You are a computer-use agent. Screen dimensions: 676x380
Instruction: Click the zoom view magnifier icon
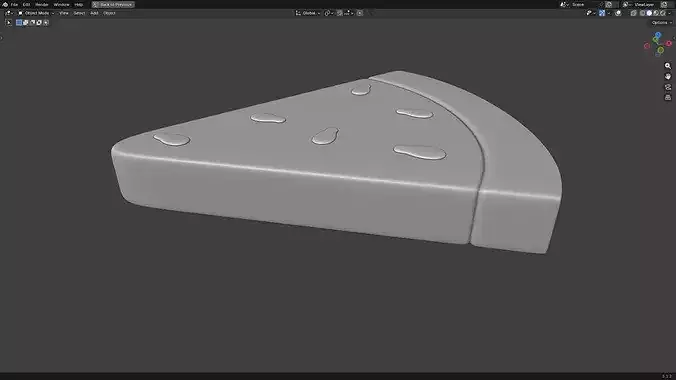click(x=668, y=66)
